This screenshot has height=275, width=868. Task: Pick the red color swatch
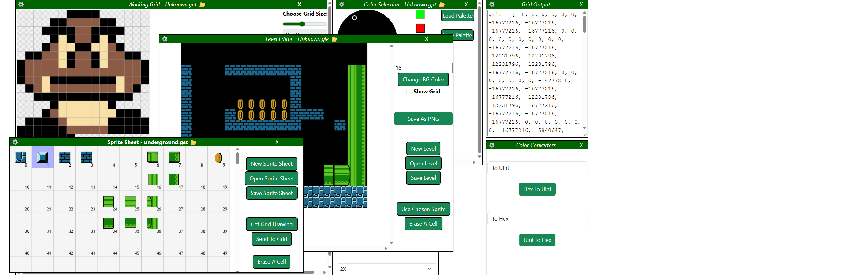point(420,28)
